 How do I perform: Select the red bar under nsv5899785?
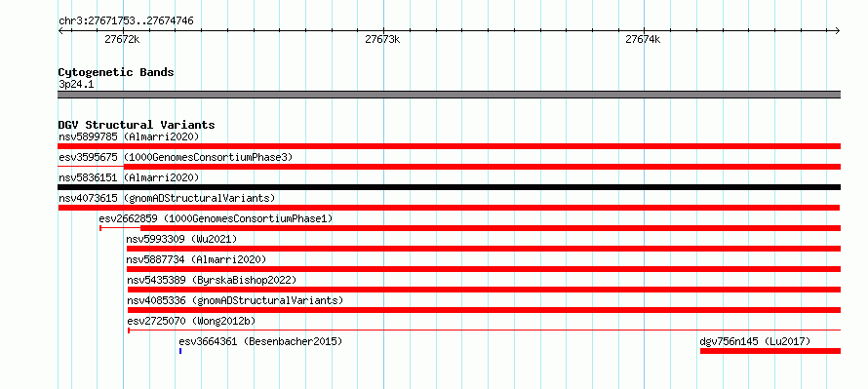(449, 146)
